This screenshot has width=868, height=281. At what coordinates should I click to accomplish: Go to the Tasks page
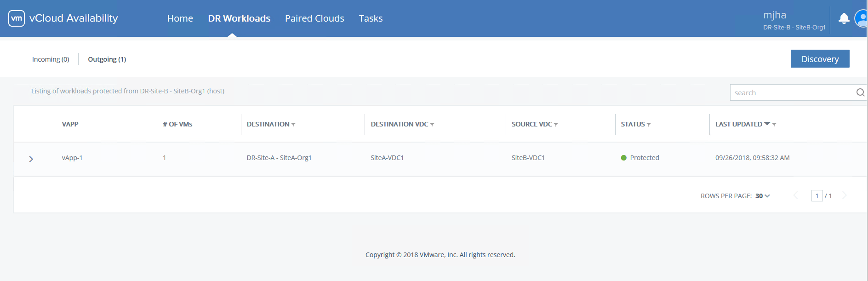point(371,18)
